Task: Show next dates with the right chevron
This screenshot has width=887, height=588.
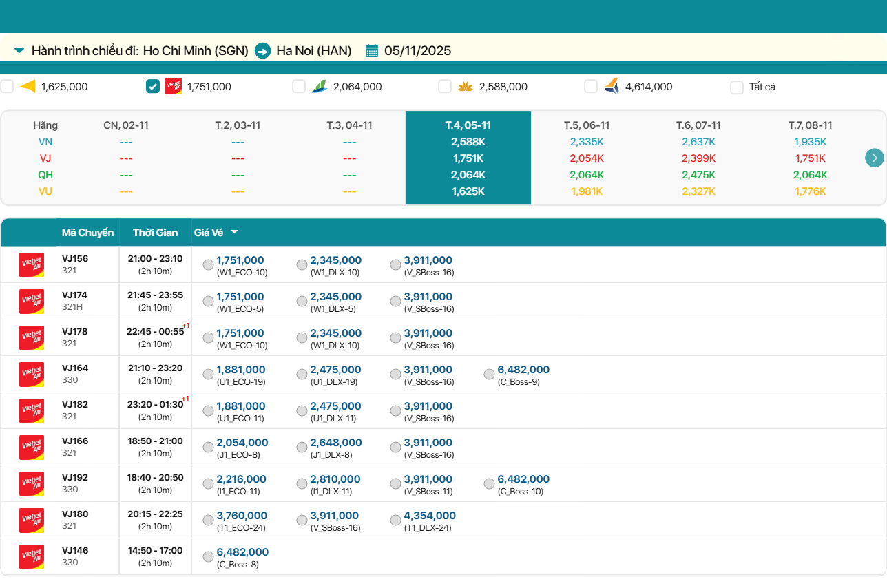Action: [x=874, y=158]
